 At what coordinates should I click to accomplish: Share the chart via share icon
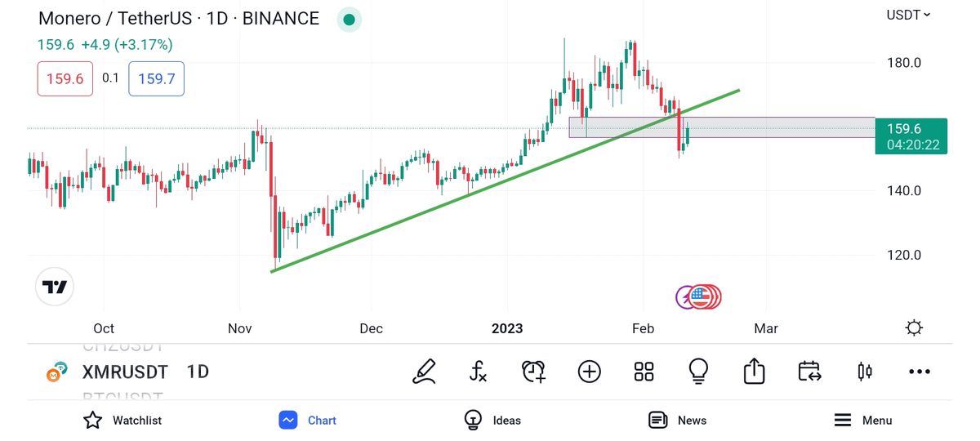(754, 372)
